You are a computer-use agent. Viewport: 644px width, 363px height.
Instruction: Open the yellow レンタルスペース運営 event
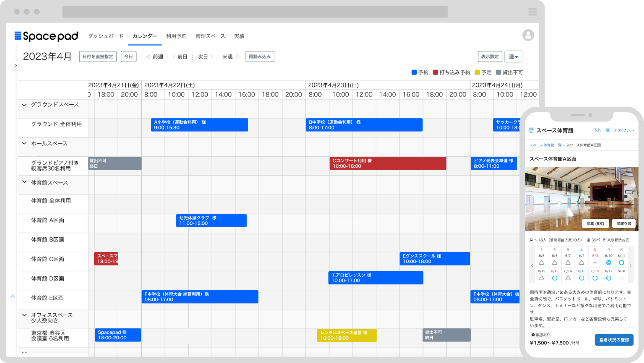tap(347, 335)
